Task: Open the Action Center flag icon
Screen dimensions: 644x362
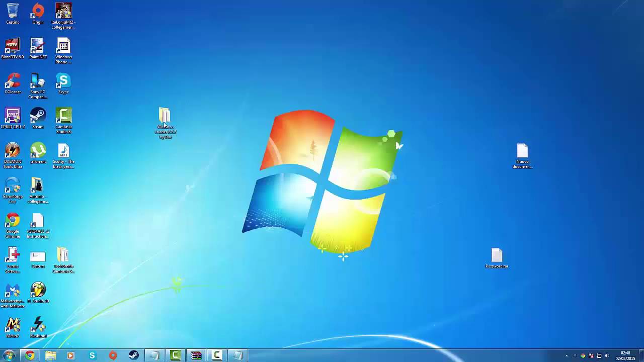Action: click(591, 356)
